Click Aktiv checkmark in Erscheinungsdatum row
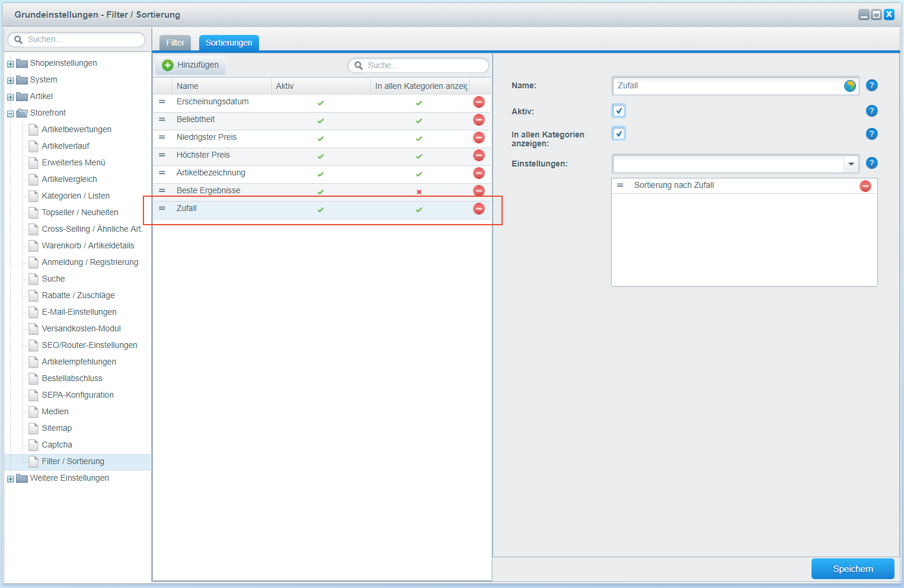Viewport: 904px width, 588px height. (321, 103)
